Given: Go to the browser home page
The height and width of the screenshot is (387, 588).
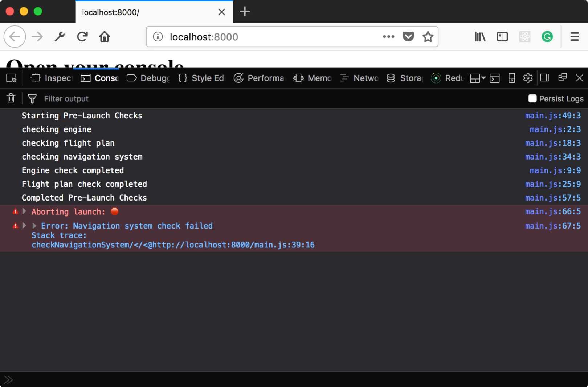Looking at the screenshot, I should 105,37.
